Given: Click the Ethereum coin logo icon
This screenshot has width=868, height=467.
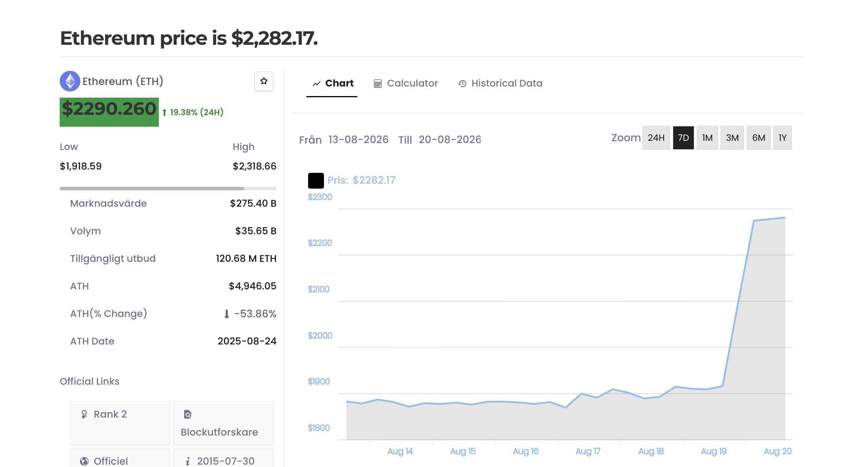Looking at the screenshot, I should (x=70, y=81).
